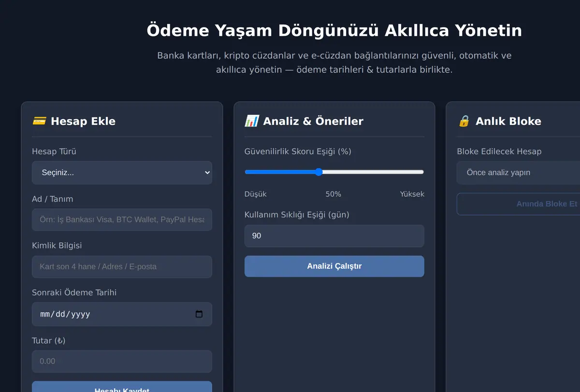The width and height of the screenshot is (580, 392).
Task: Adjust the Güvenilirlik Skoru Eşiği slider
Action: tap(334, 172)
